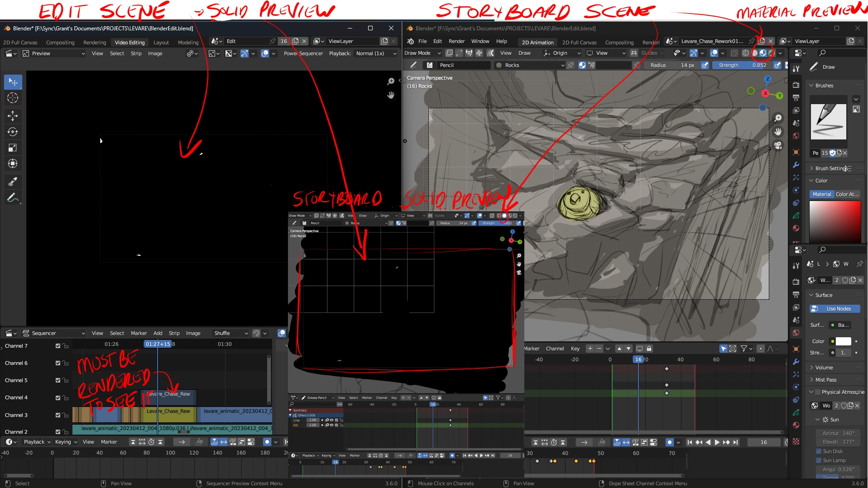Pick the 2D Cursor tool

[13, 98]
